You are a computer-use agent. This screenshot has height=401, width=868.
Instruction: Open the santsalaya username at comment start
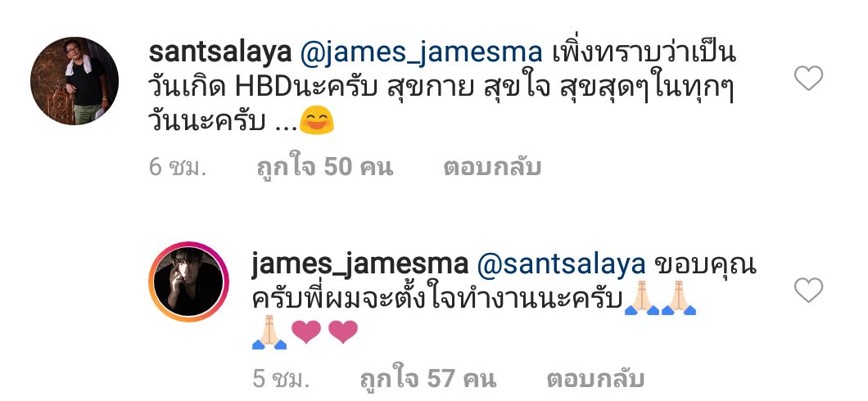[220, 52]
